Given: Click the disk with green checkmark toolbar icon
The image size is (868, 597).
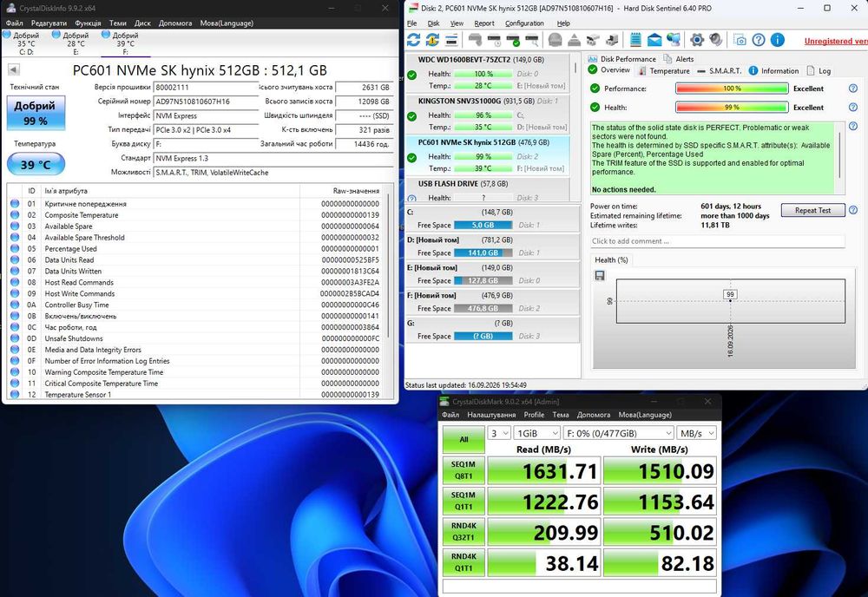Looking at the screenshot, I should click(x=513, y=40).
